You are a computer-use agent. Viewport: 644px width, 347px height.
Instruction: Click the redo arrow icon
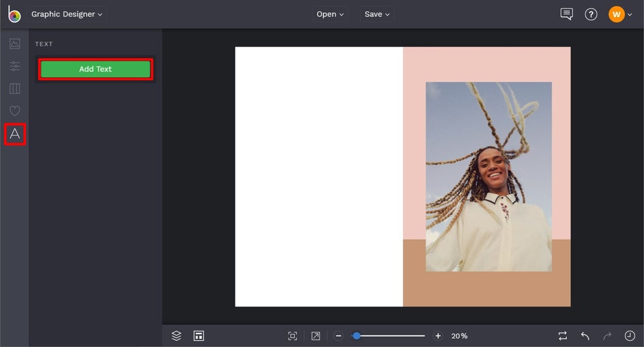pos(607,336)
